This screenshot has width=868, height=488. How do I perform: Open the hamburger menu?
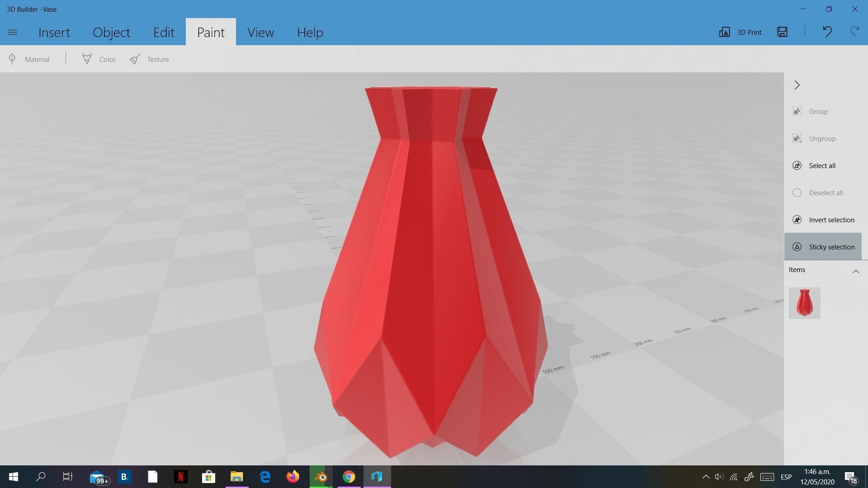pos(13,32)
